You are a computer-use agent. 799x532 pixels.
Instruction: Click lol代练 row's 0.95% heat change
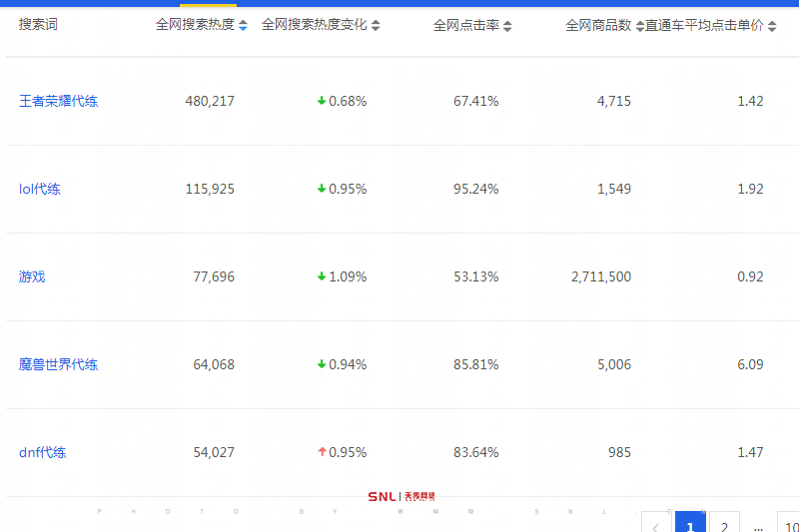[x=342, y=189]
